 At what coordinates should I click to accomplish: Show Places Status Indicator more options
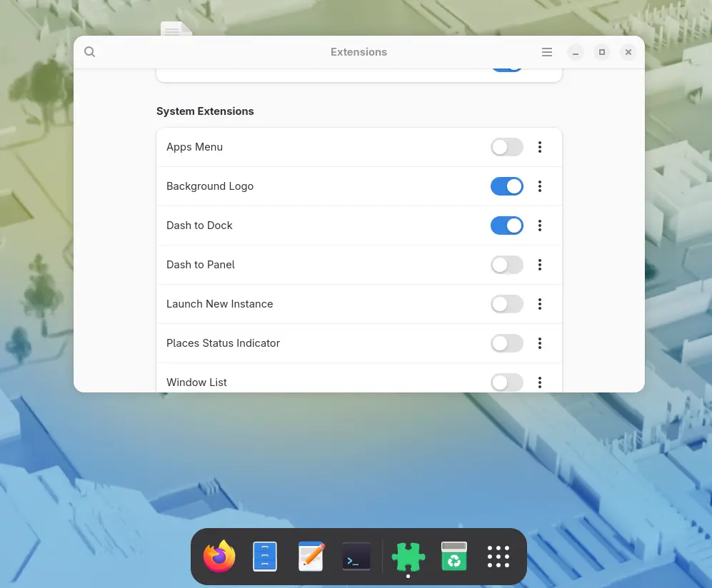[x=540, y=343]
